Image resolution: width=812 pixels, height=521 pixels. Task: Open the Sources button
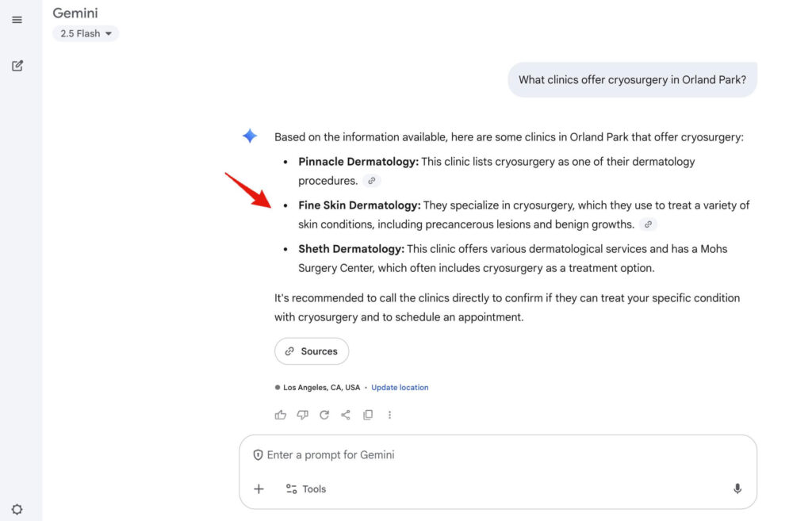(x=312, y=351)
